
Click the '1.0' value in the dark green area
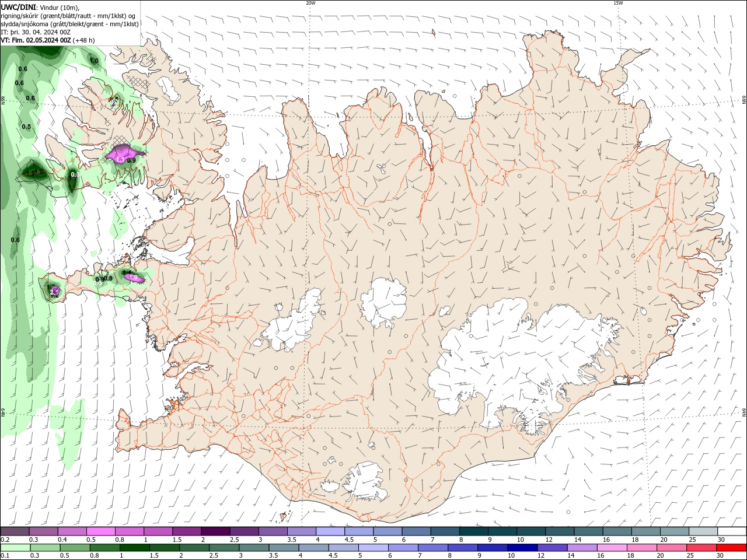pos(93,61)
